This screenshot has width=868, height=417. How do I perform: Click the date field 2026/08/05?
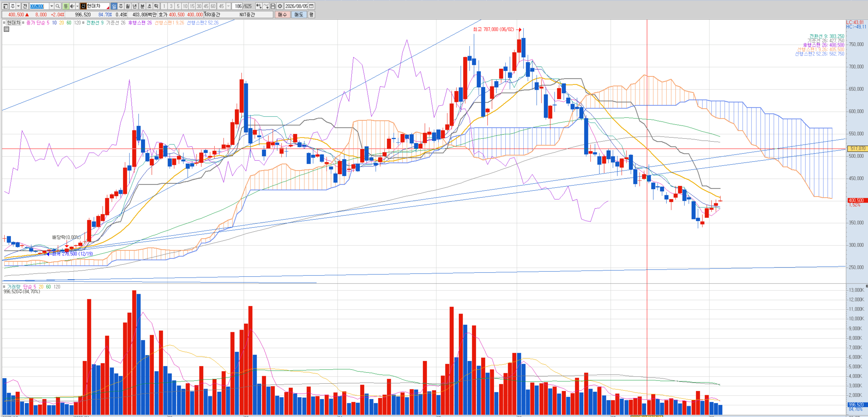296,6
